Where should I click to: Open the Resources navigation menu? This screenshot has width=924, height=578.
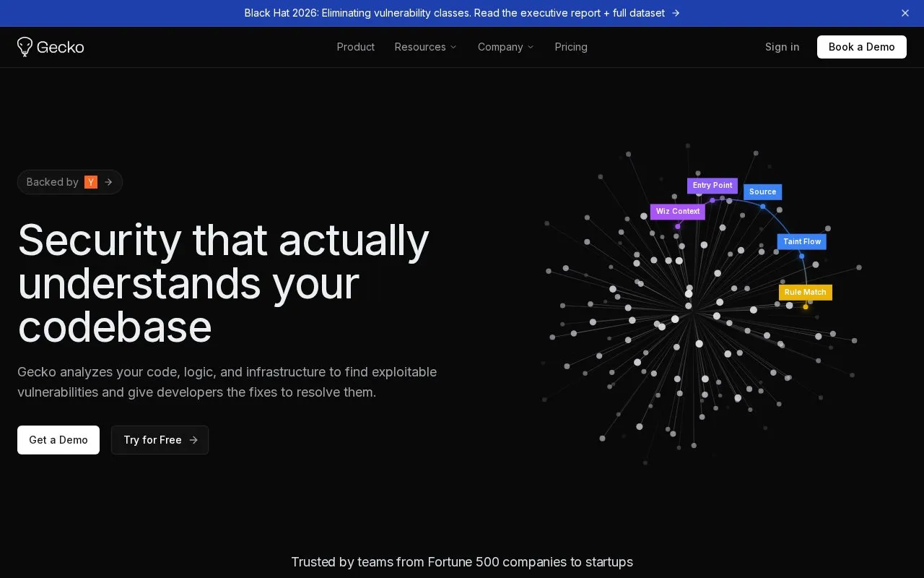point(426,47)
